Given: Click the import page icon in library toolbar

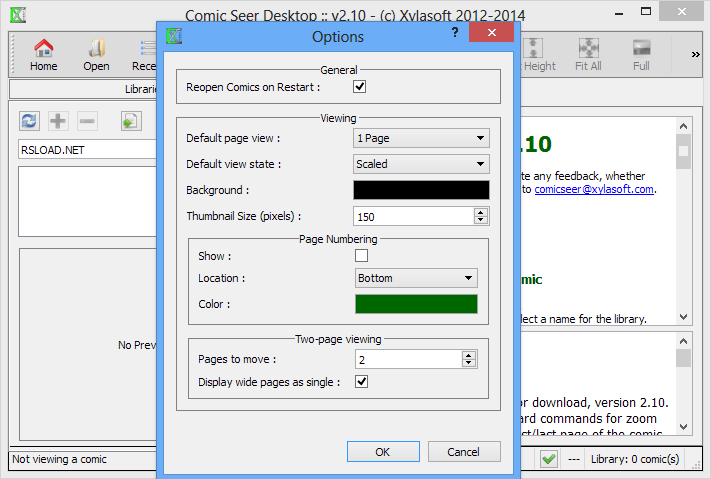Looking at the screenshot, I should coord(131,121).
